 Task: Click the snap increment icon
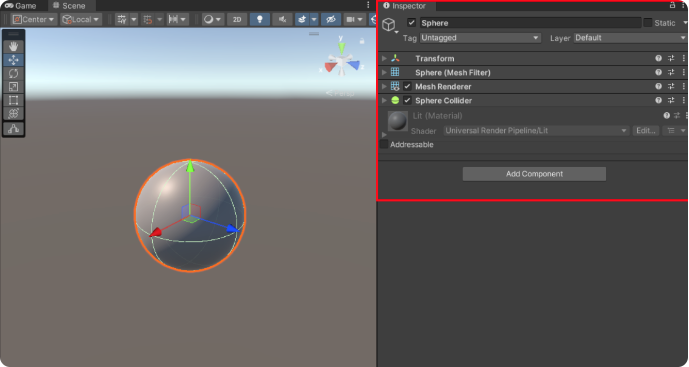(173, 19)
